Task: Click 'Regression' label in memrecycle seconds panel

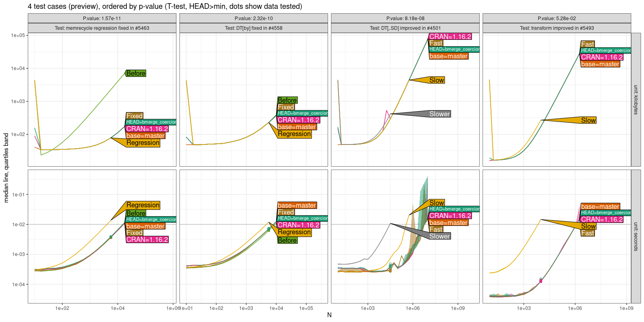Action: point(143,205)
